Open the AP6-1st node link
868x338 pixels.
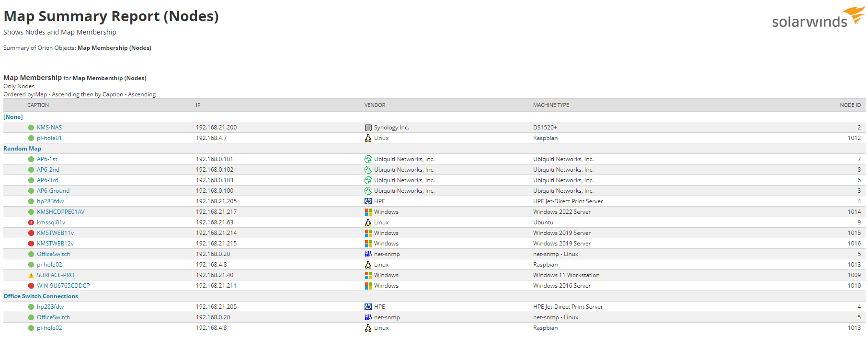(47, 159)
